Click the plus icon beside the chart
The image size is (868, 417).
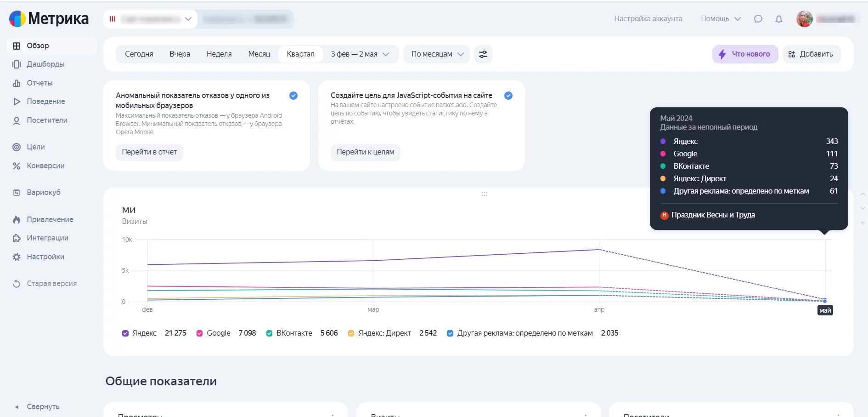863,223
